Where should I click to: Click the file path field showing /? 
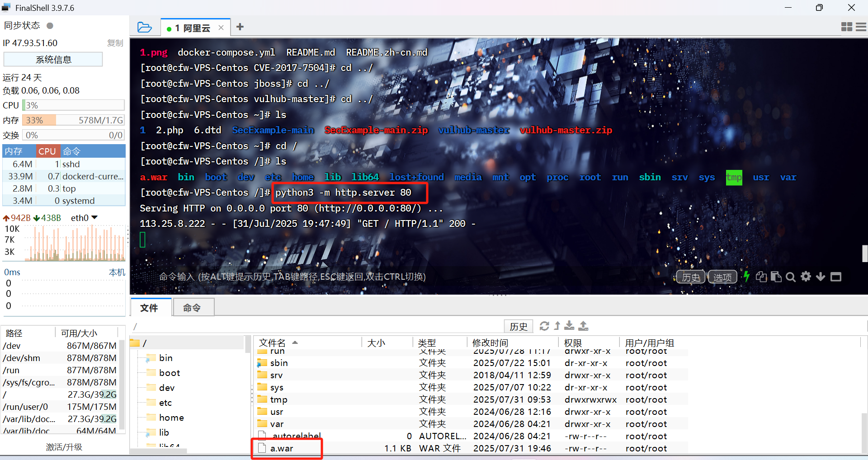(x=316, y=326)
